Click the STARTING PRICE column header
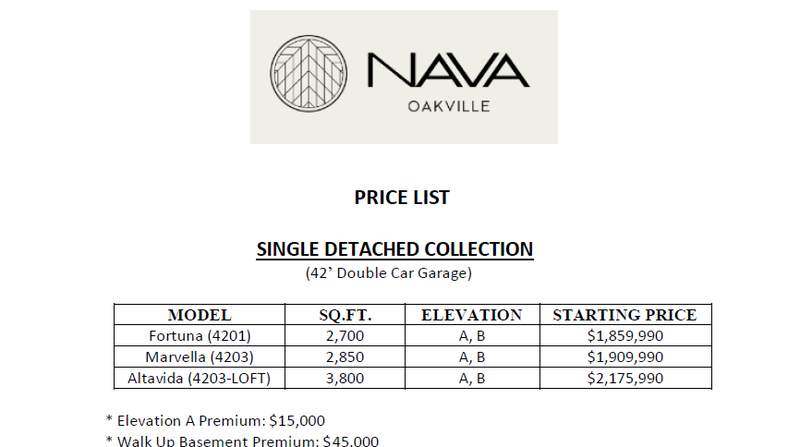Viewport: 800px width, 447px height. 625,315
